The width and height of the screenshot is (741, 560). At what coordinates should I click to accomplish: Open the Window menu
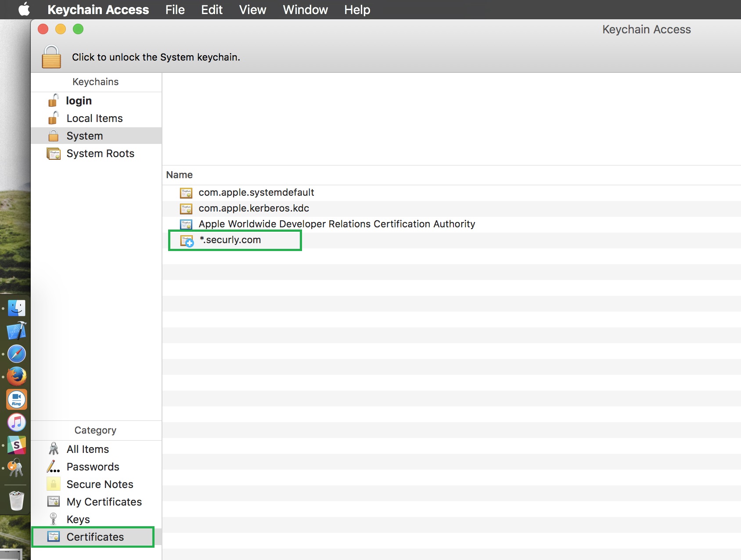(x=305, y=10)
